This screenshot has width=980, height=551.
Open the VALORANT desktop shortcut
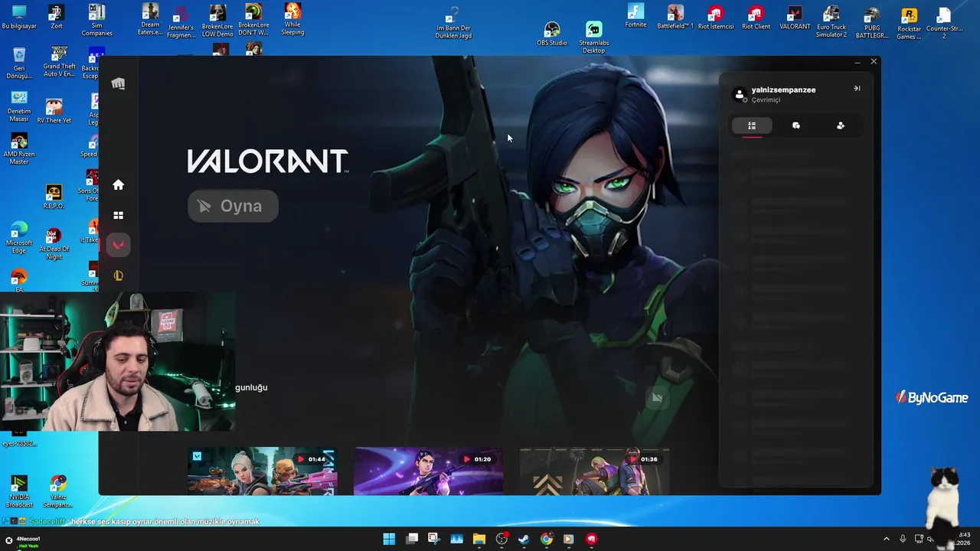(795, 18)
